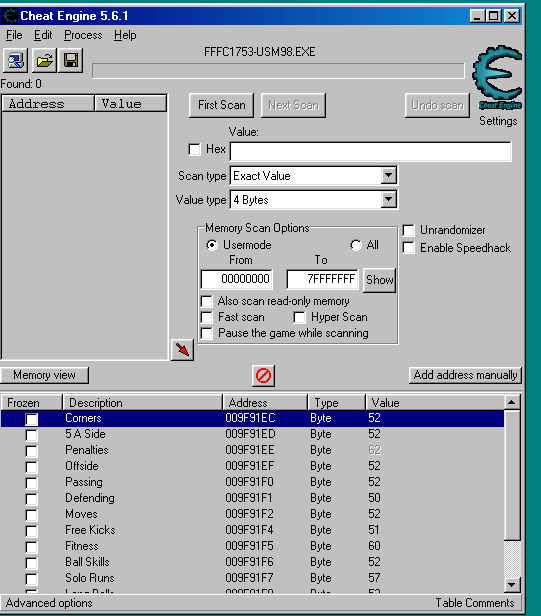
Task: Select the Offside row description
Action: click(82, 466)
